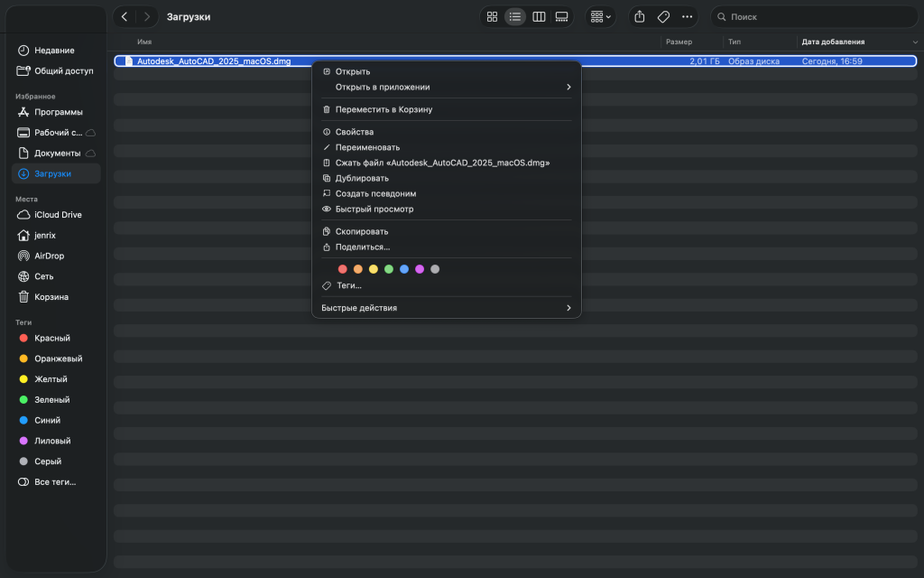Select the Красный tag in sidebar

(x=56, y=338)
